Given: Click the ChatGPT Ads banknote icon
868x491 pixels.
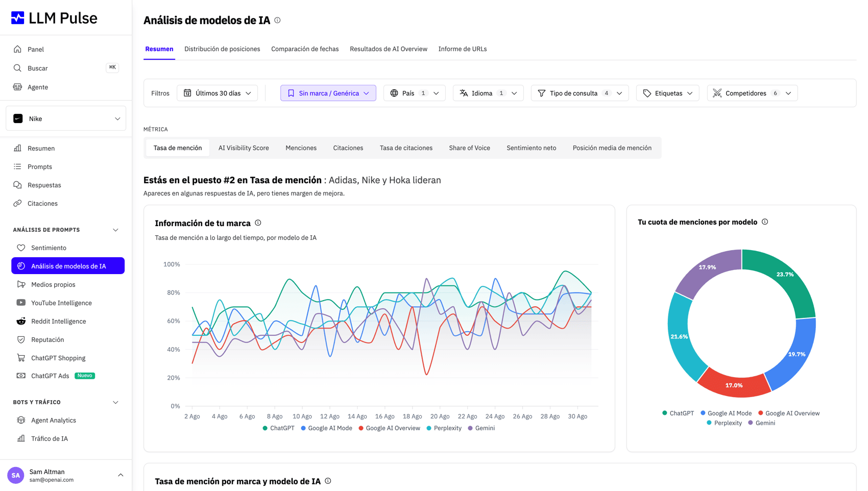Looking at the screenshot, I should (x=21, y=376).
